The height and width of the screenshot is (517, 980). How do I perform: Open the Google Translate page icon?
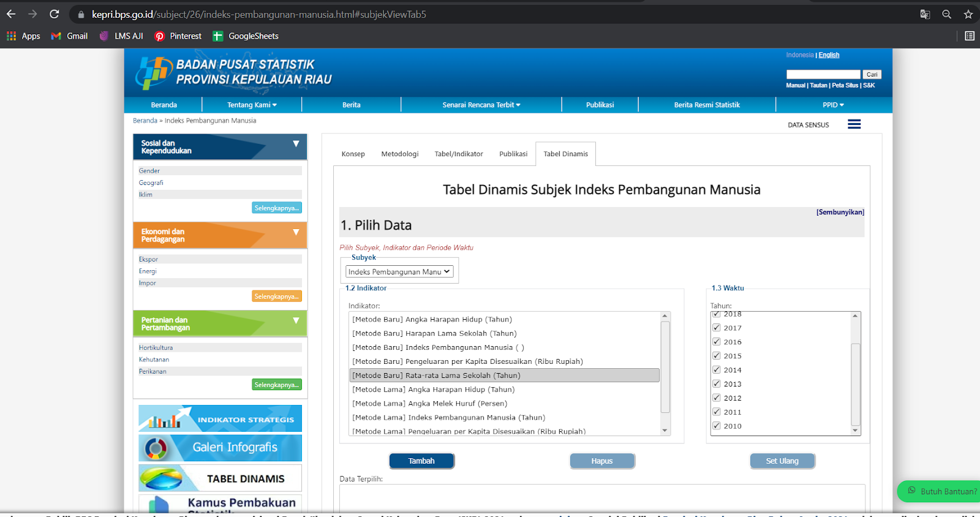tap(925, 14)
